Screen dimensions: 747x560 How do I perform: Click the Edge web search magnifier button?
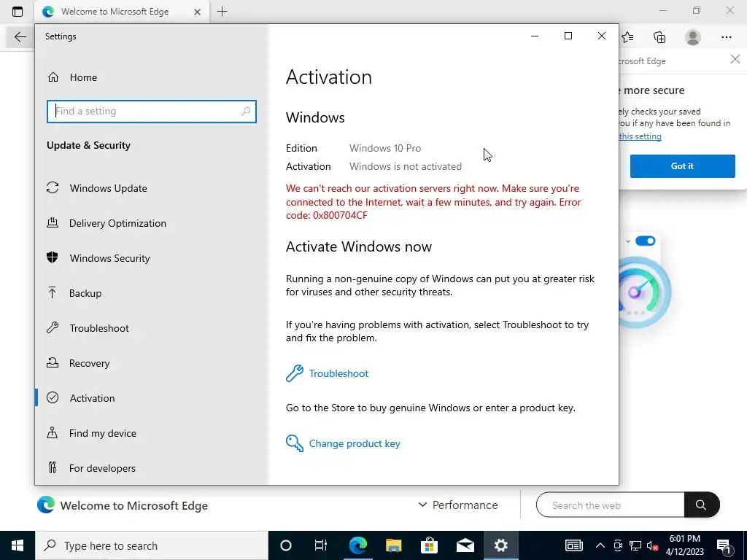point(701,505)
